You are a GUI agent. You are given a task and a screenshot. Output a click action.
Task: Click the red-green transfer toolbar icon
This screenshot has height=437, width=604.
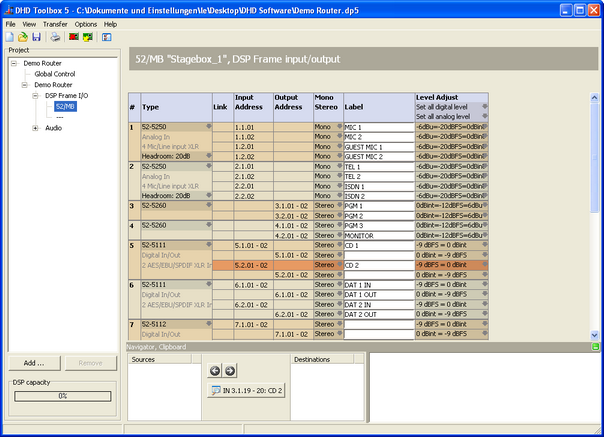coord(73,37)
